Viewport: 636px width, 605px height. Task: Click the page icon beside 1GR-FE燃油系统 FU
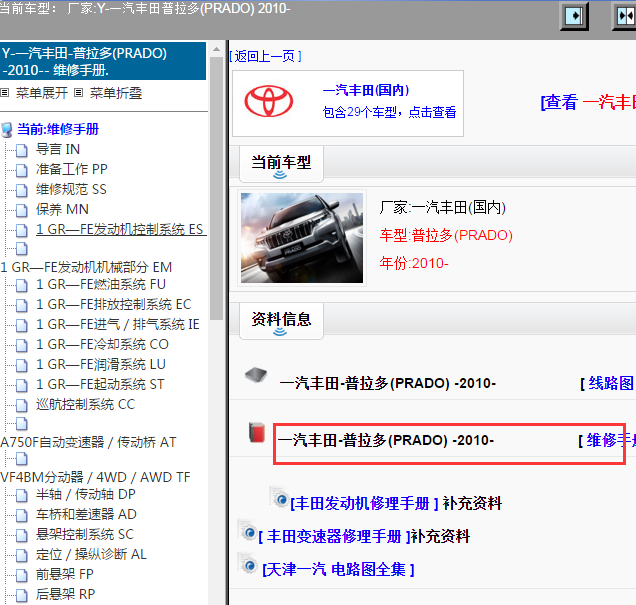22,285
